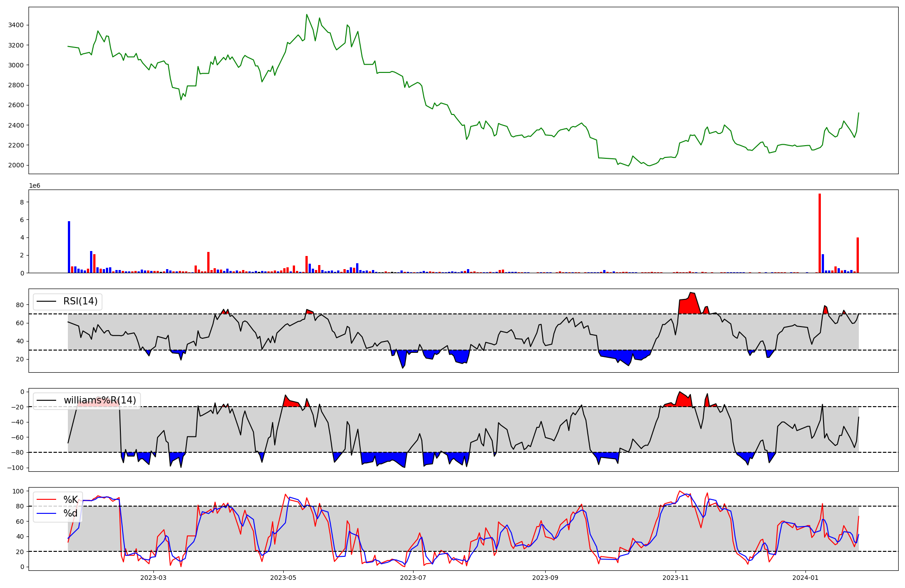Screen dimensions: 905x588
Task: Click the 2023-09 x-axis date label
Action: (x=545, y=578)
